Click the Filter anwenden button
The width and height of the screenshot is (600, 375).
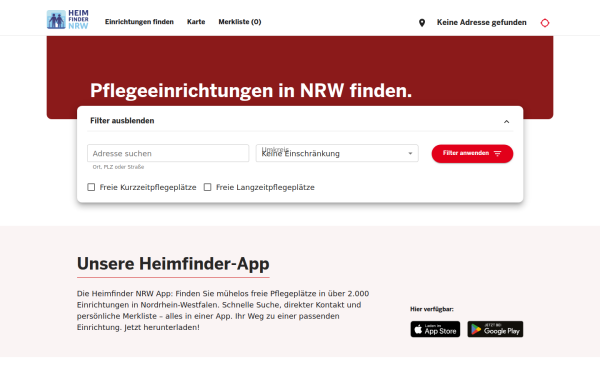[x=472, y=153]
